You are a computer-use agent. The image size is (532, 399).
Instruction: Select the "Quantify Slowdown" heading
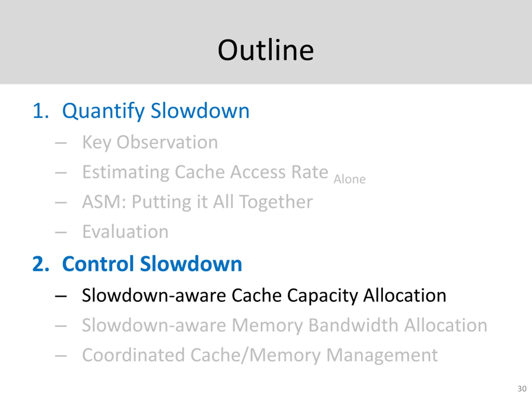point(156,111)
